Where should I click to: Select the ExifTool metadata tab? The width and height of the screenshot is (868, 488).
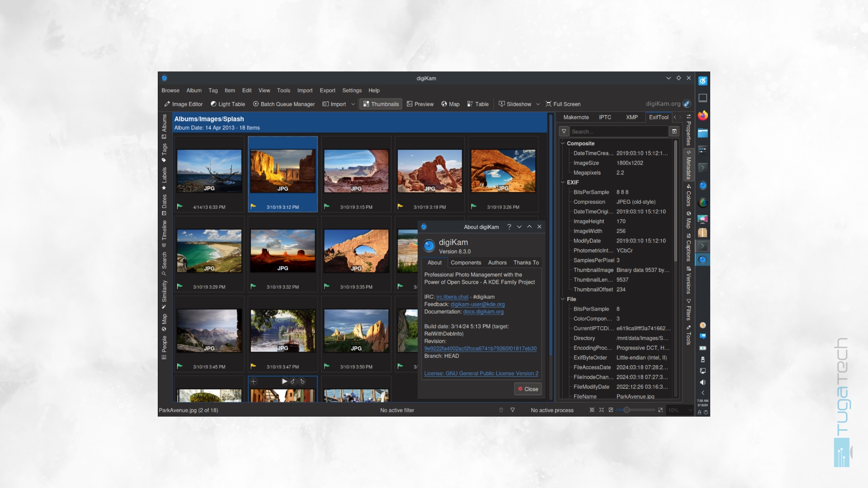coord(658,117)
